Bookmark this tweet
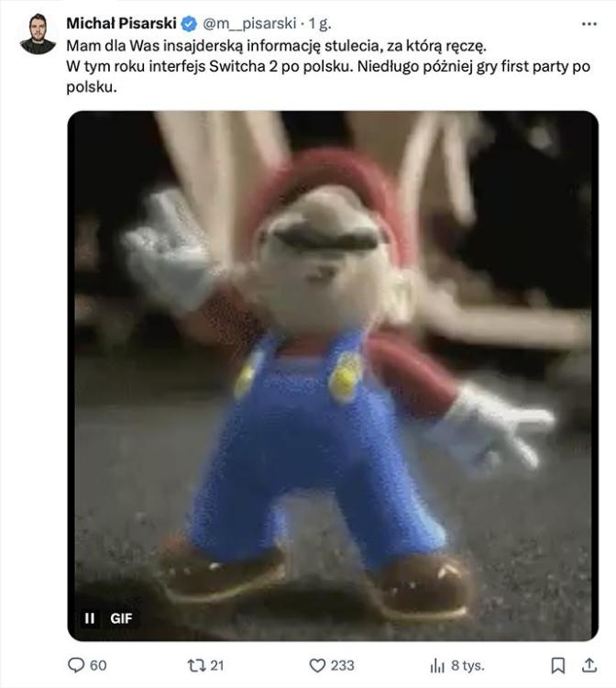 point(557,666)
